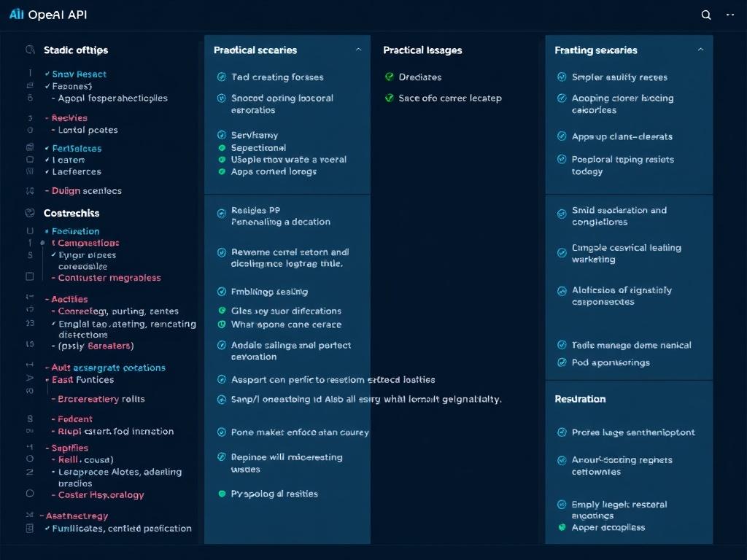This screenshot has width=747, height=560.
Task: Click the check icon next to "Pod apontsorings"
Action: [x=561, y=362]
